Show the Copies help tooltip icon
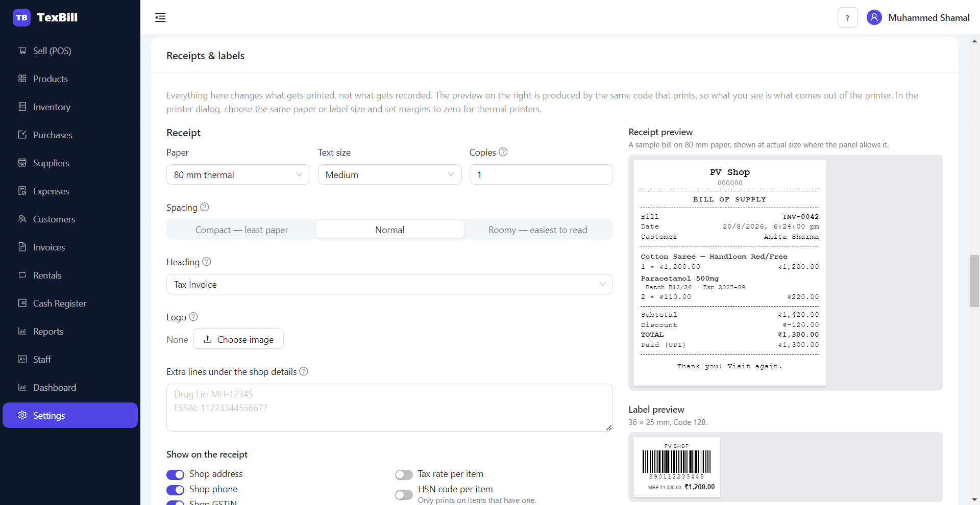The image size is (980, 505). 503,152
